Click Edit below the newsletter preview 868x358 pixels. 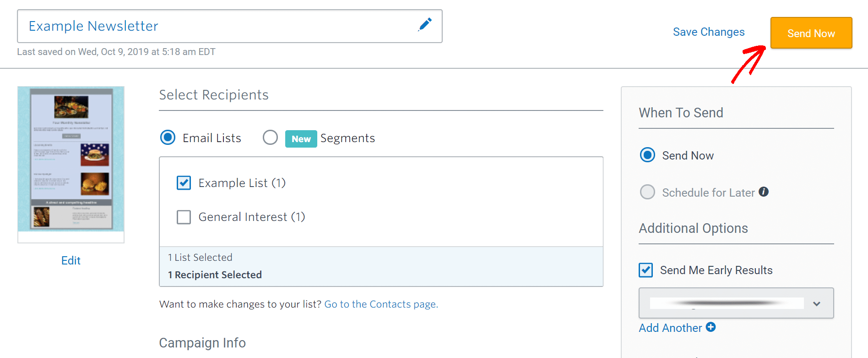point(71,260)
